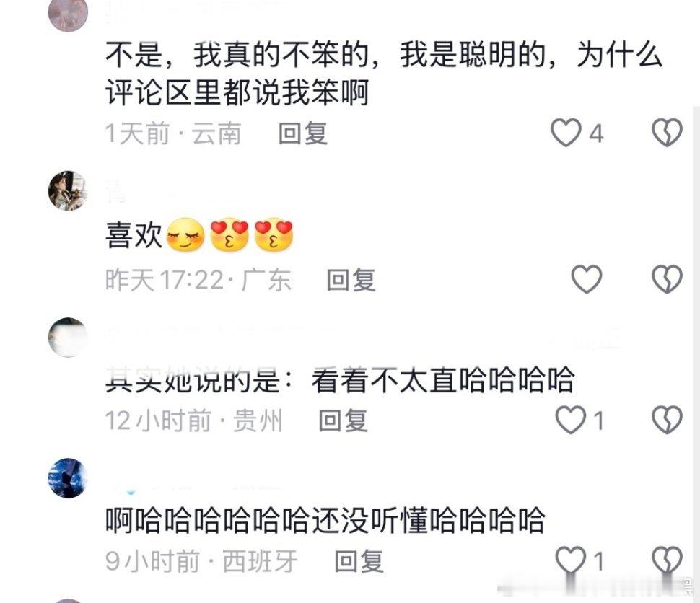Reply to the 云南 comment
Viewport: 700px width, 603px height.
(303, 133)
